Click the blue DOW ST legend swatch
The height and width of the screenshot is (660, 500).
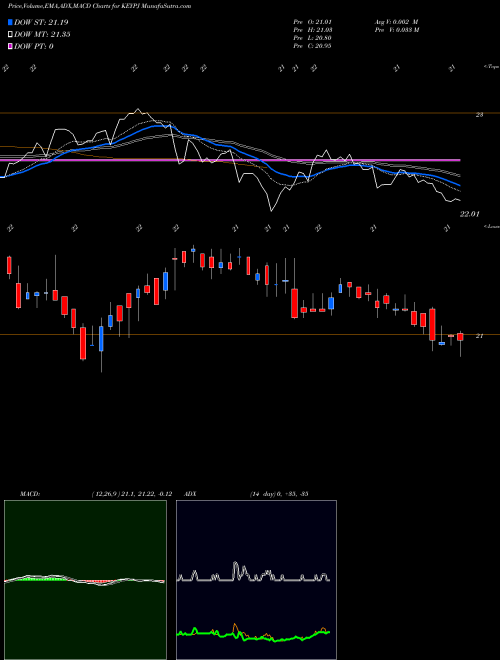click(x=10, y=22)
